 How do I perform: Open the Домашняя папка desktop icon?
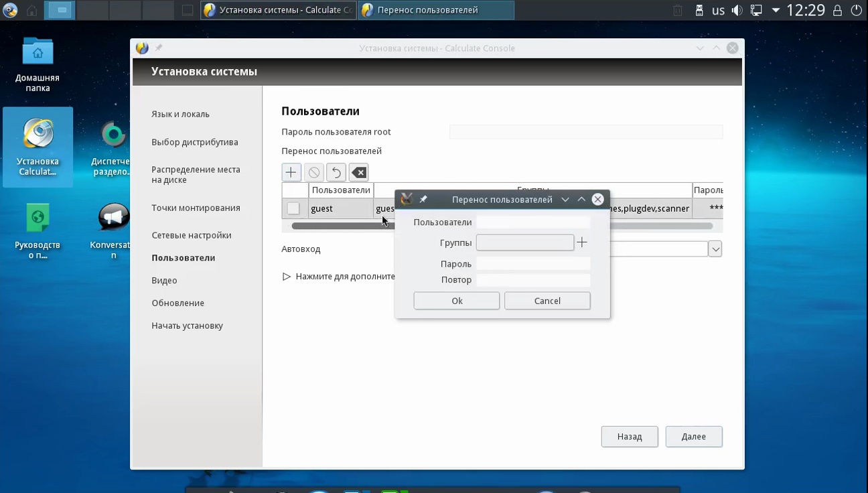(x=38, y=65)
